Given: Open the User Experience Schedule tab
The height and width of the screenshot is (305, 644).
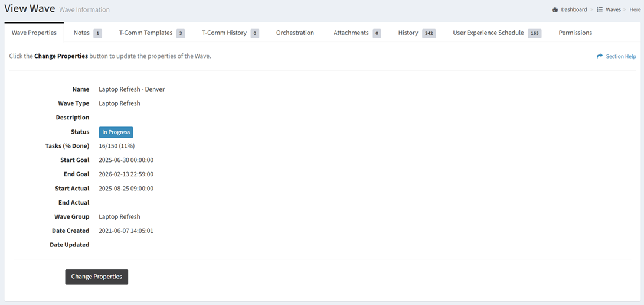Looking at the screenshot, I should tap(488, 33).
